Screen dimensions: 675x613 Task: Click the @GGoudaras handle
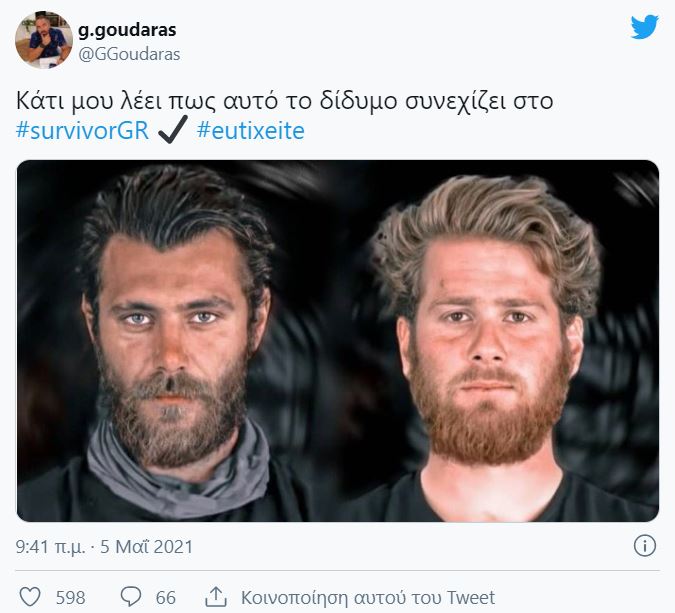point(129,54)
